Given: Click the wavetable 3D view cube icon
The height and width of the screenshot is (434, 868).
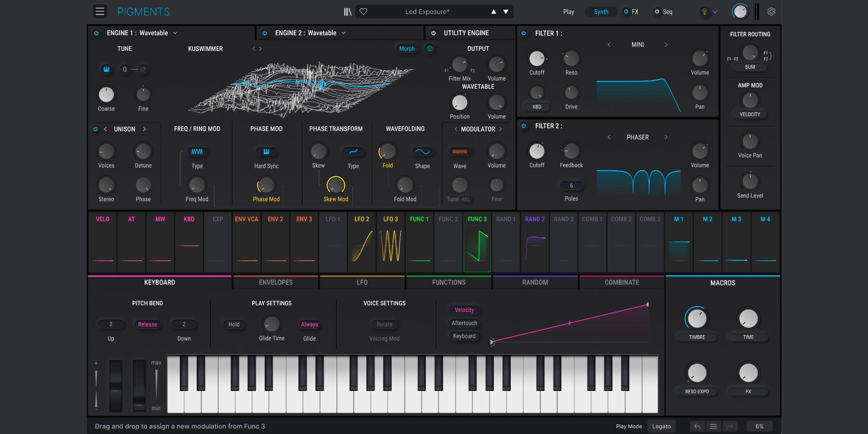Looking at the screenshot, I should click(x=430, y=49).
